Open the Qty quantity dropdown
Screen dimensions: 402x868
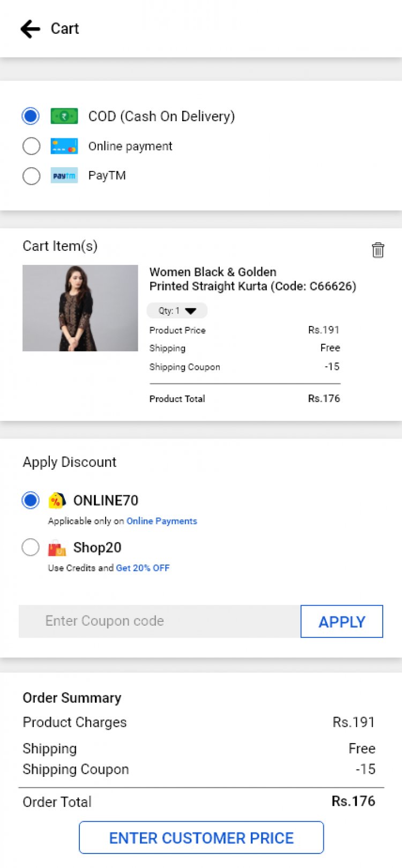pyautogui.click(x=177, y=310)
